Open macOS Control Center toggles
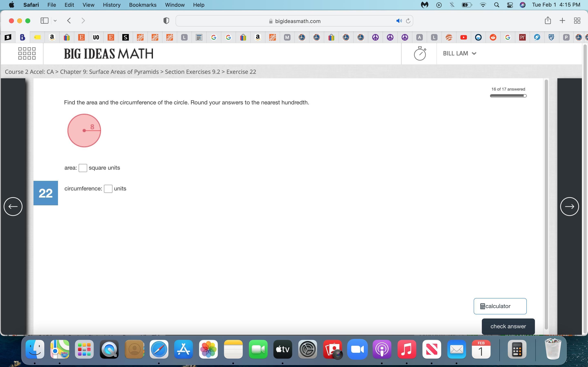Viewport: 588px width, 367px height. [x=510, y=5]
